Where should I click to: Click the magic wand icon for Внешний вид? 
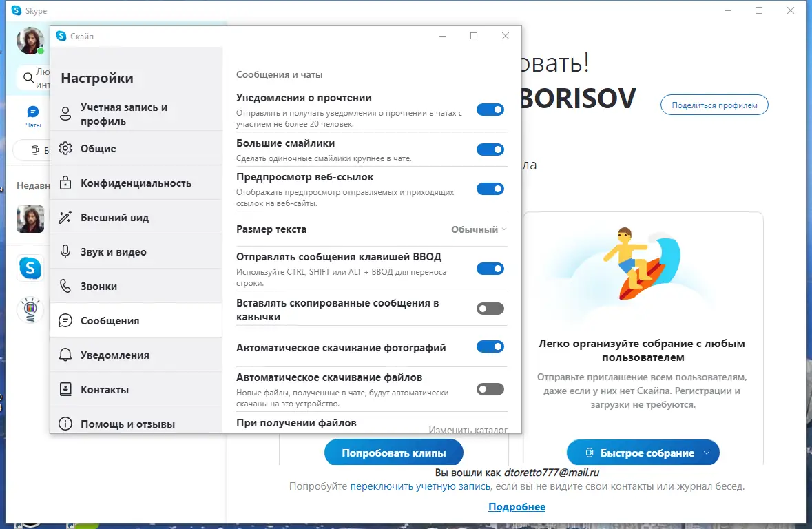click(x=65, y=217)
